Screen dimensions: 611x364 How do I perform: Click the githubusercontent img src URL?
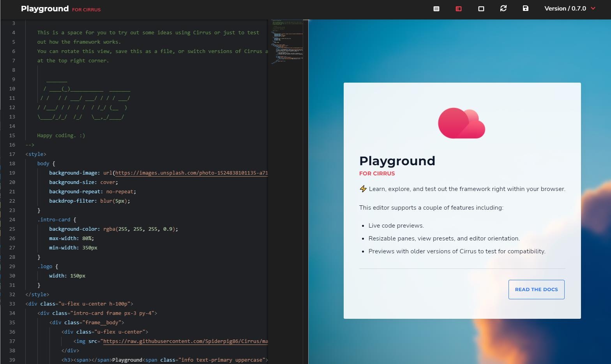pos(186,341)
